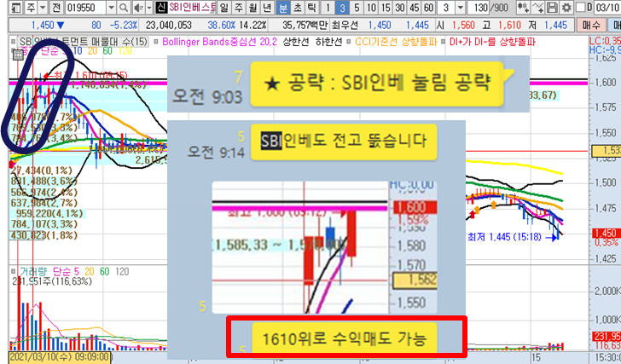The image size is (621, 364).
Task: Click the SBI인베스트 stock name field
Action: (192, 7)
